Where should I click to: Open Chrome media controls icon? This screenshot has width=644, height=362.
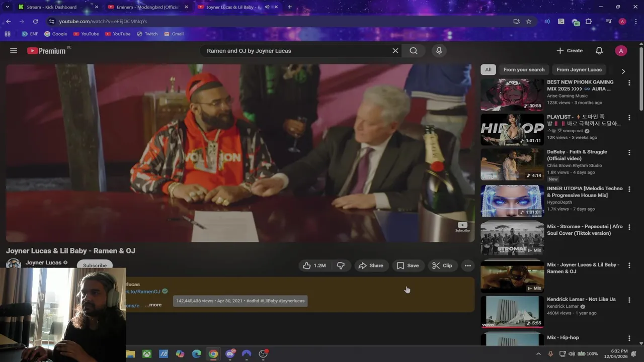pyautogui.click(x=608, y=22)
